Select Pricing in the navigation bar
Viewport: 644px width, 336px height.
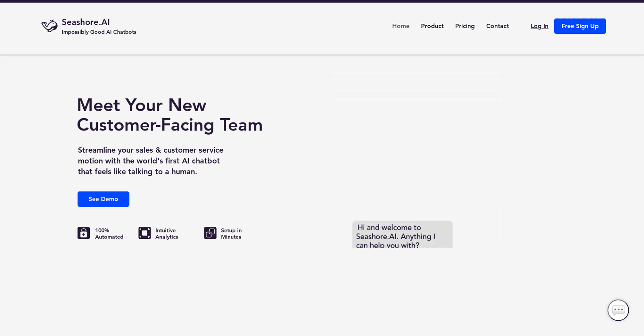coord(464,26)
